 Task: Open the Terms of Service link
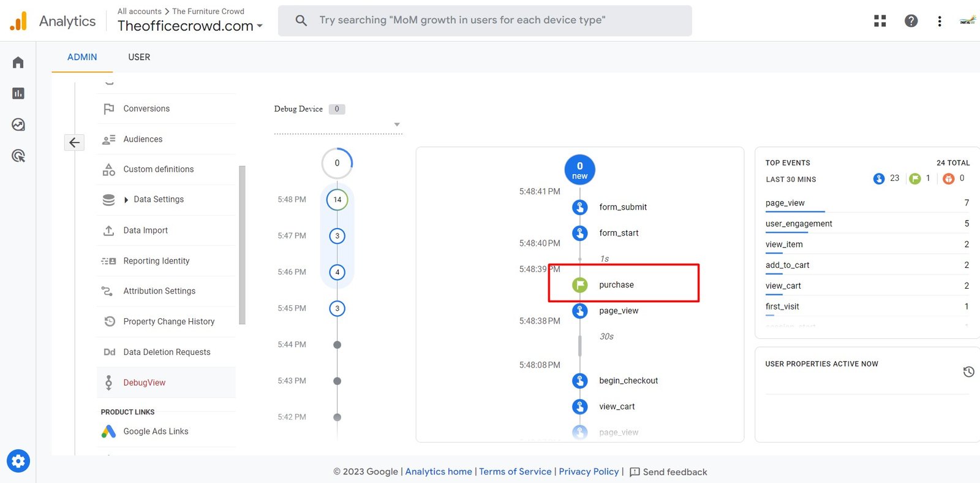click(x=515, y=471)
